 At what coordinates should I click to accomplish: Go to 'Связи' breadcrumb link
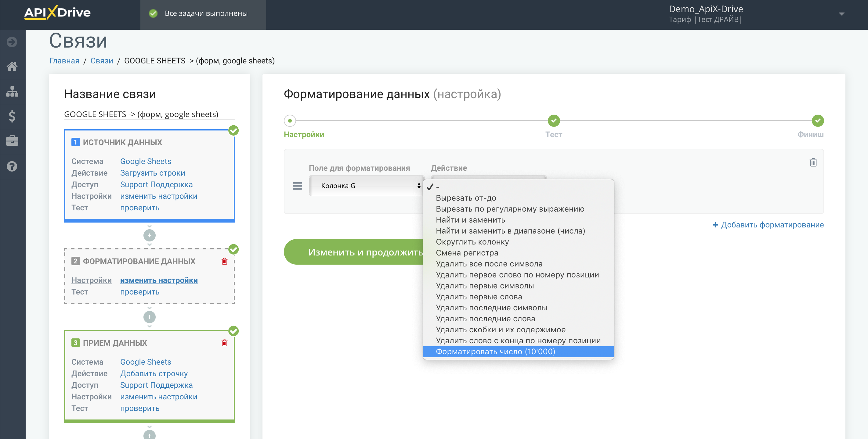coord(102,61)
